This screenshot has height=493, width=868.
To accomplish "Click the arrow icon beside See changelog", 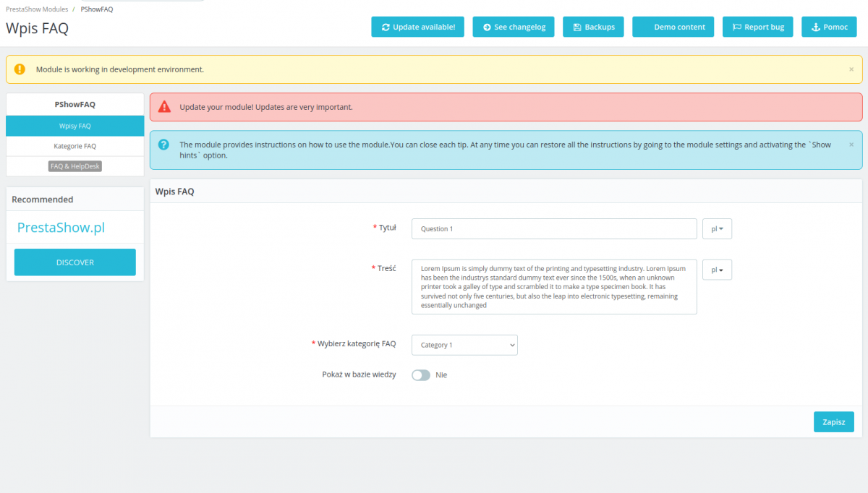I will [487, 27].
